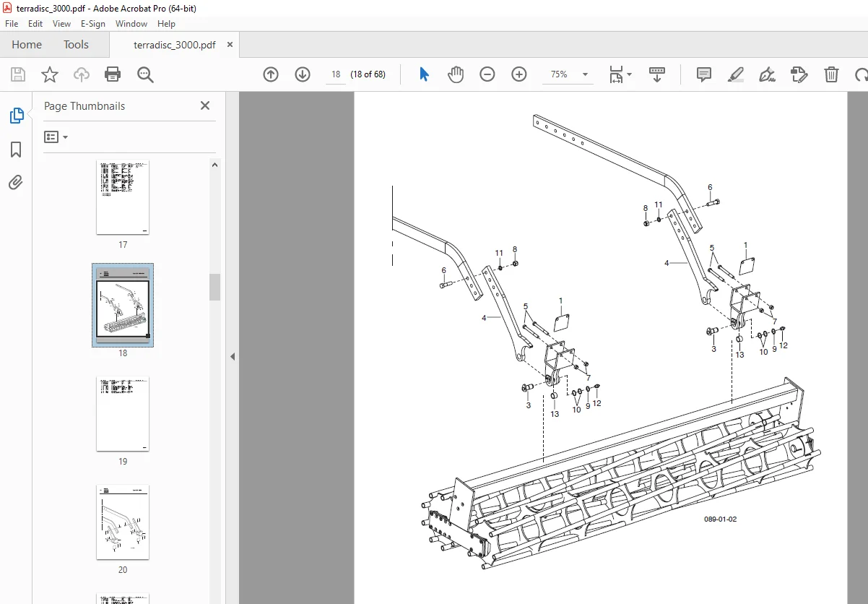Open the Window menu
The width and height of the screenshot is (868, 604).
(x=131, y=24)
